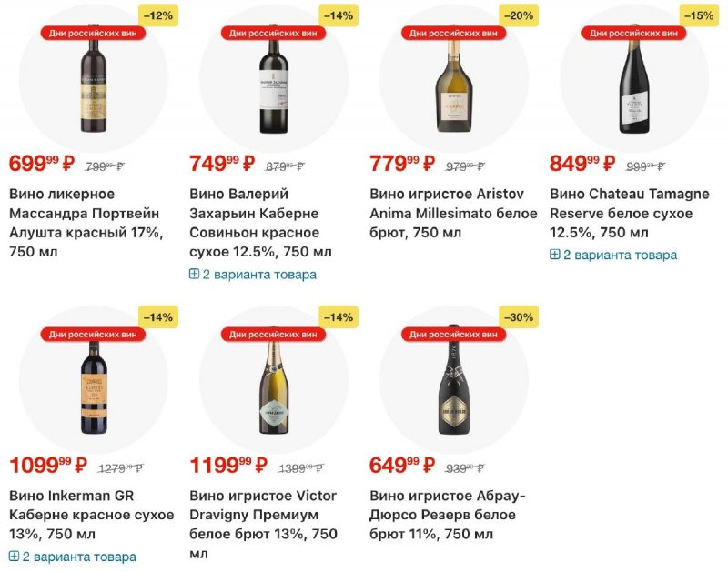Screen dimensions: 728x572
Task: Click Дни российских вин label on Chateau Tamagne
Action: (x=633, y=33)
